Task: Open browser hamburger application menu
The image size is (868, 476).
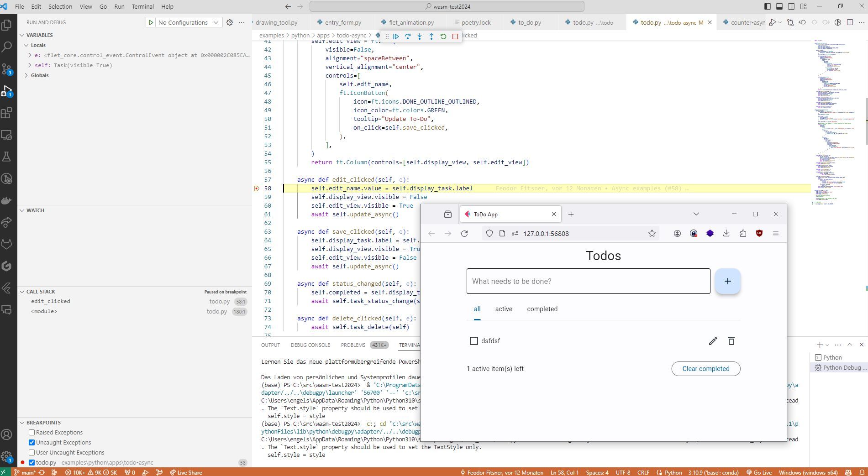Action: [x=776, y=233]
